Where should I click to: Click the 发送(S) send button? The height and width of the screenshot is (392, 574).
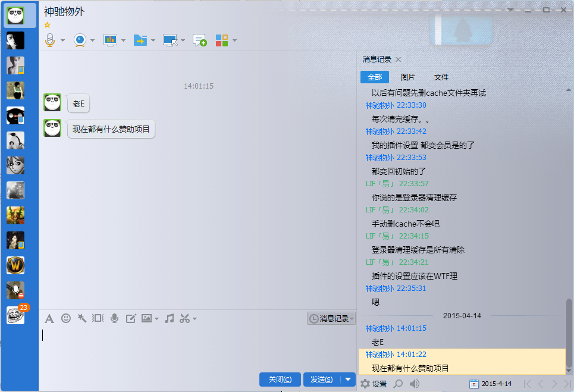tap(322, 380)
